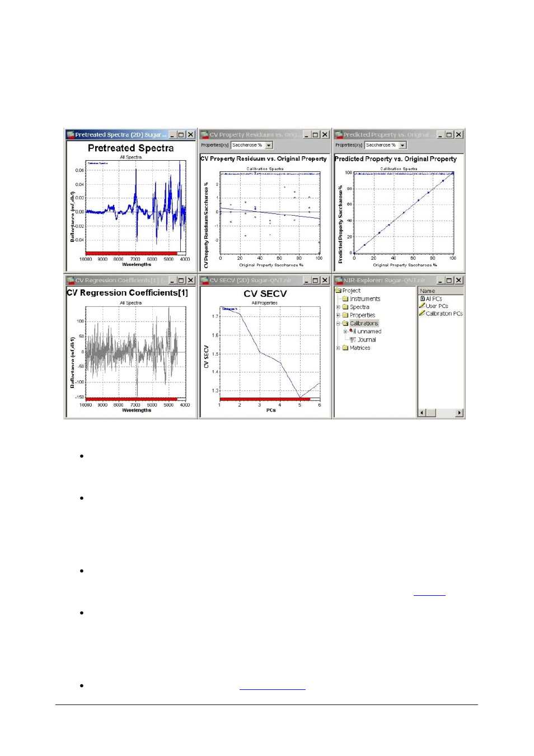Click the right arrow of the list scrollbar
The width and height of the screenshot is (534, 756).
click(x=460, y=413)
